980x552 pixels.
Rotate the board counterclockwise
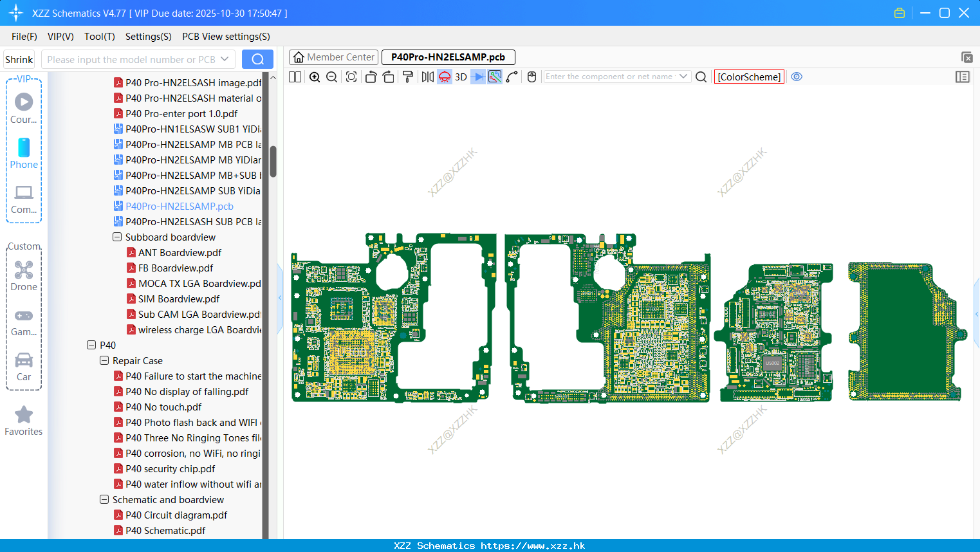point(371,77)
